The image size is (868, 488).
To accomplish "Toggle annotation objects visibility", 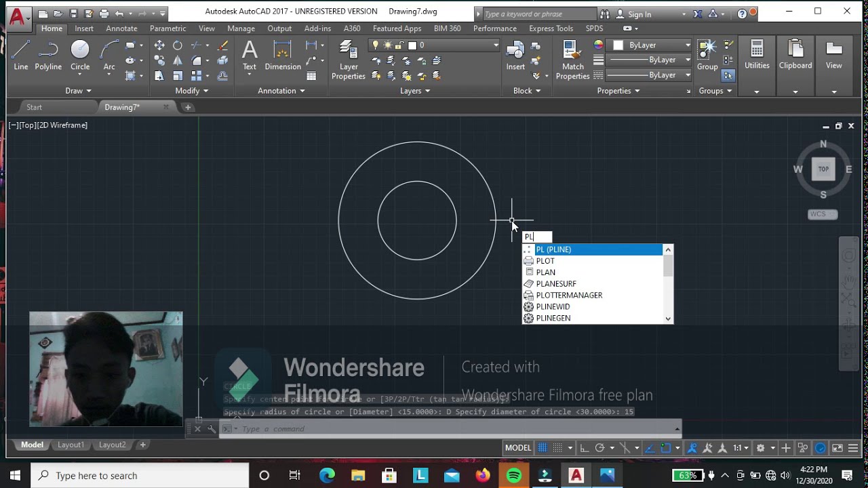I will pyautogui.click(x=692, y=448).
